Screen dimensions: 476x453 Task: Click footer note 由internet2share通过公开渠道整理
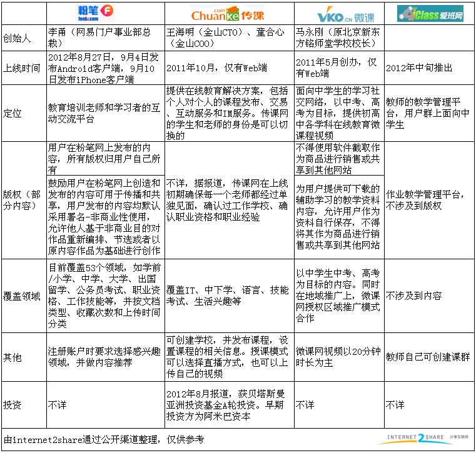click(x=104, y=439)
